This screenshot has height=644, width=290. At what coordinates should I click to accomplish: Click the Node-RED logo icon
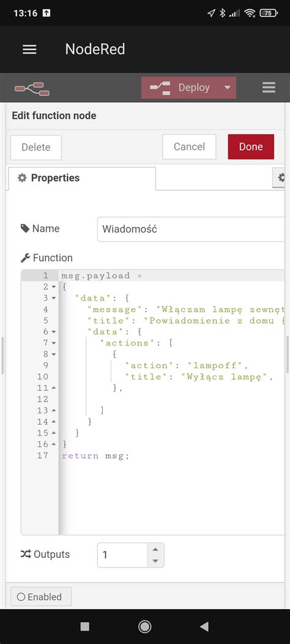[32, 88]
